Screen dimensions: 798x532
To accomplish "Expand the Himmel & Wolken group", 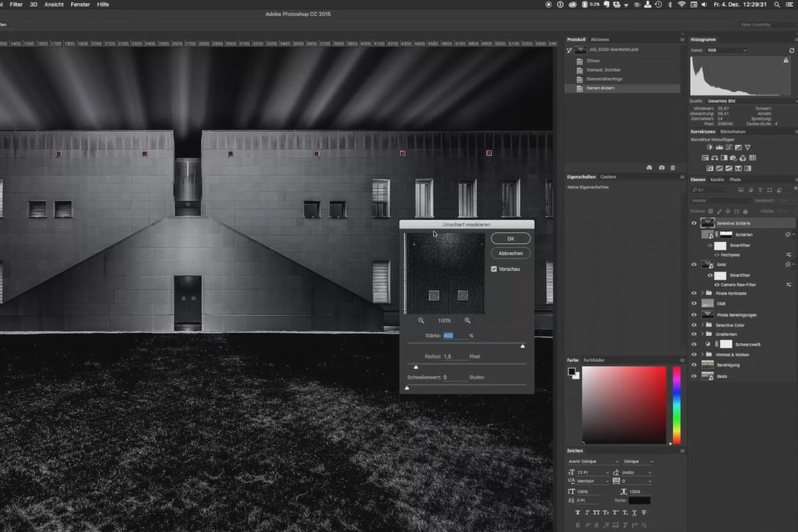I will tap(702, 354).
